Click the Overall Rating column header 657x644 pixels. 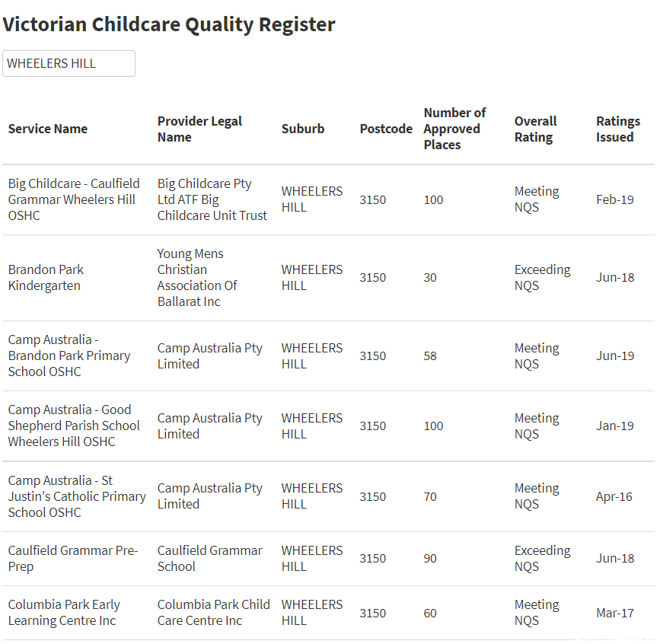[x=535, y=129]
